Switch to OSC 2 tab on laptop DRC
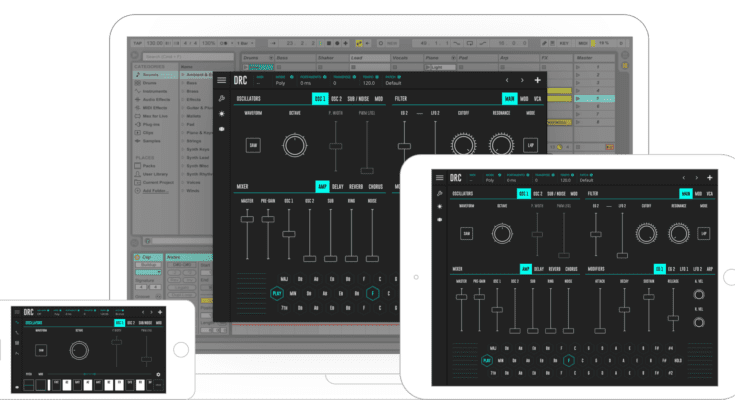Screen dimensions: 735x400 click(x=336, y=99)
